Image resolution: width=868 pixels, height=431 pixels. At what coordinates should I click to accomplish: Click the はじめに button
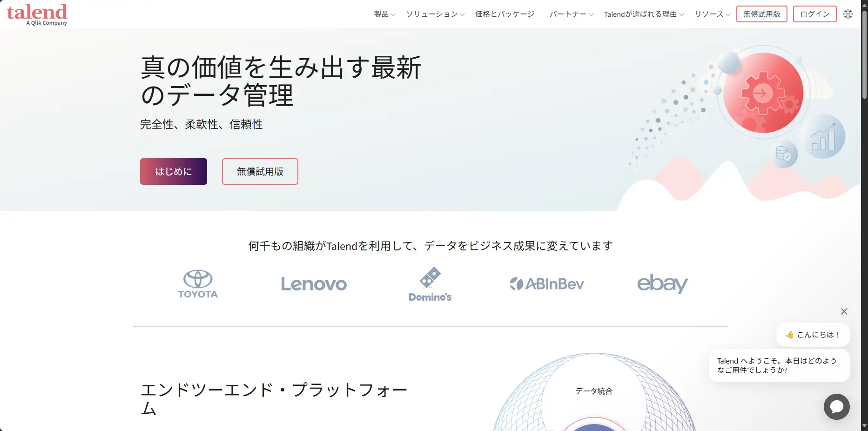pos(173,171)
